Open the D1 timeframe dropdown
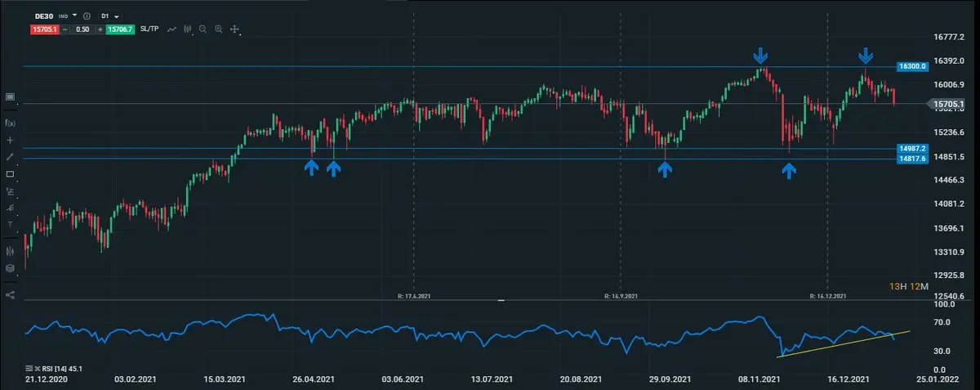Image resolution: width=980 pixels, height=390 pixels. tap(117, 16)
